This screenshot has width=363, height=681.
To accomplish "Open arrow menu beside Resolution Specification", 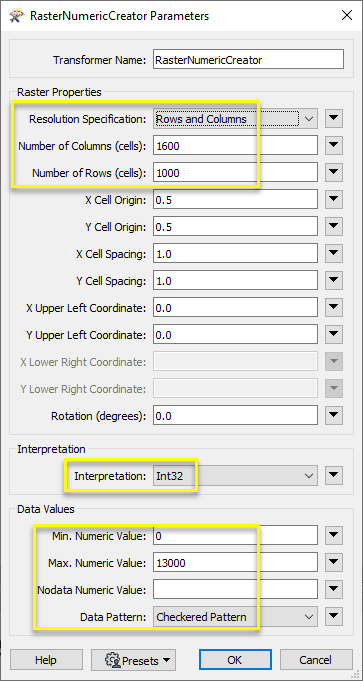I will tap(333, 119).
